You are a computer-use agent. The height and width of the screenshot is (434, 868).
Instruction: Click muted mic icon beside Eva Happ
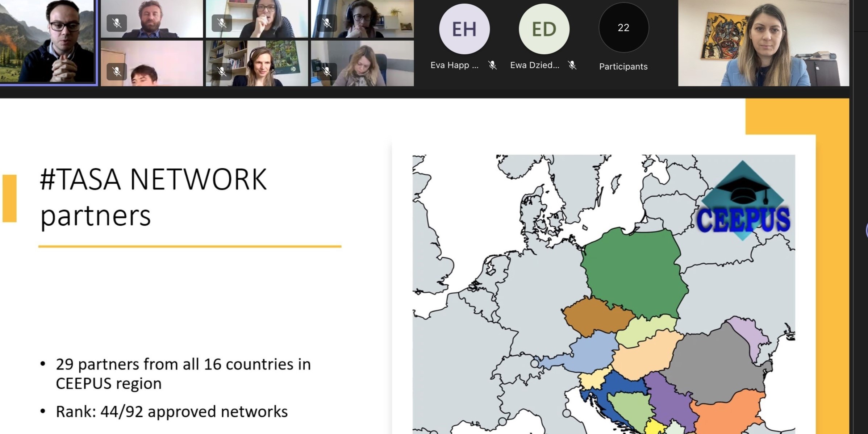click(492, 65)
